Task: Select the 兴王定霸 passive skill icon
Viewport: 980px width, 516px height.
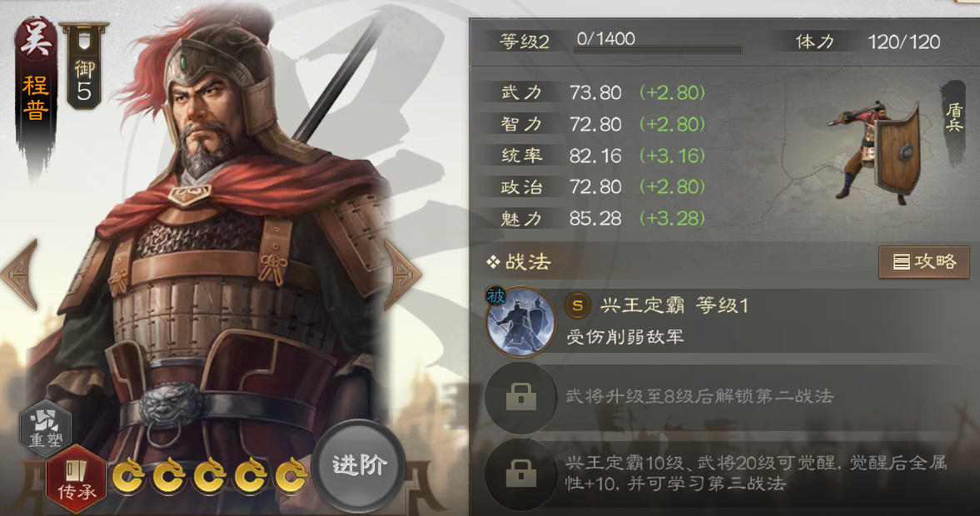Action: [520, 322]
